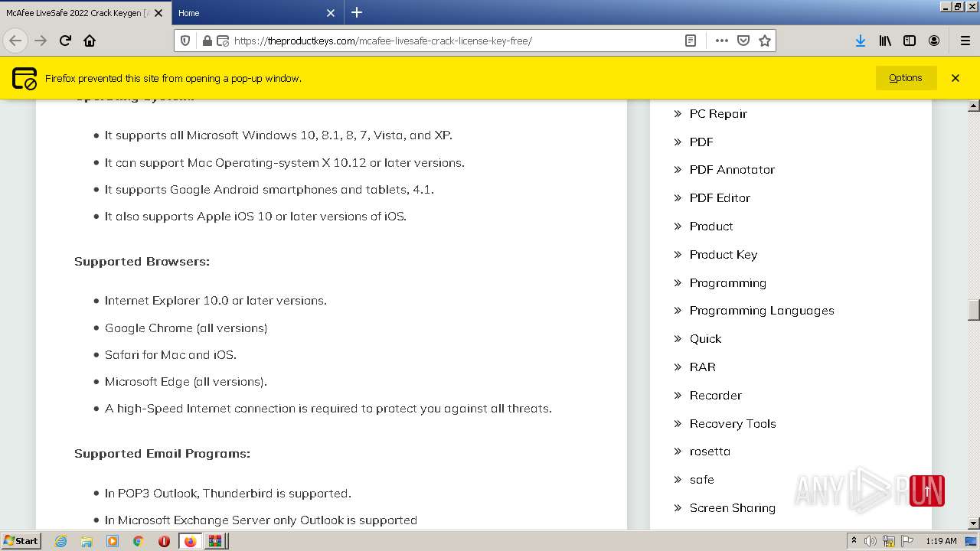Launch Opera from taskbar
The image size is (980, 551).
pos(164,541)
